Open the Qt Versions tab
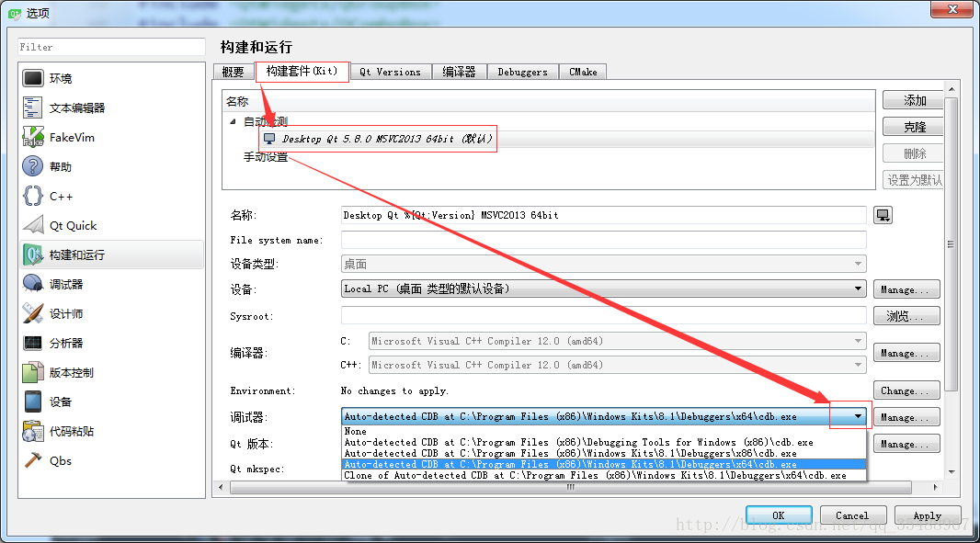 click(390, 72)
